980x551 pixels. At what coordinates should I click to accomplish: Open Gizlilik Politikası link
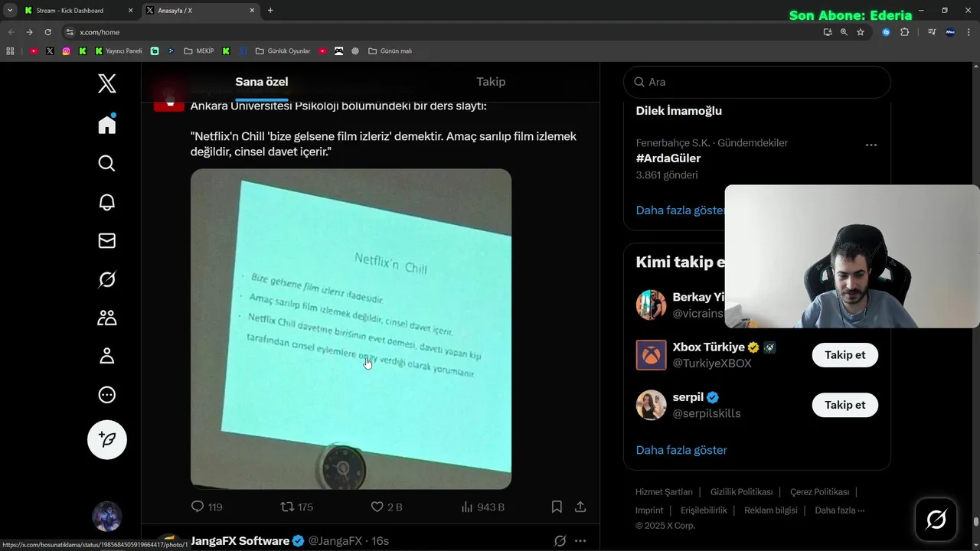click(741, 492)
